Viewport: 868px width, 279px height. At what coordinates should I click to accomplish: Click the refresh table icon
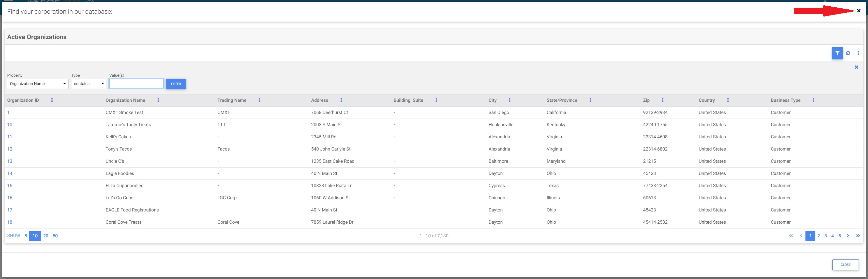(848, 53)
